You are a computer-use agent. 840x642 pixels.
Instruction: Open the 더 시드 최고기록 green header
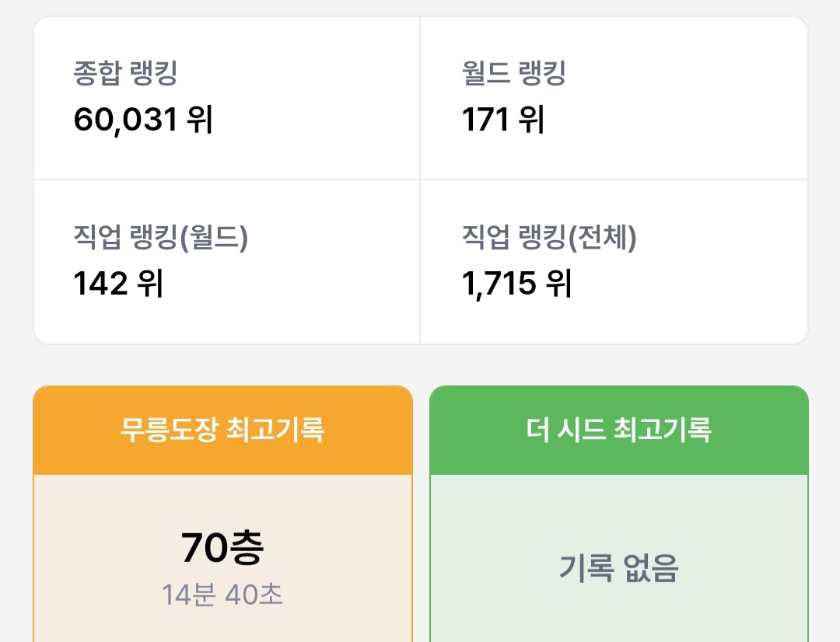618,430
